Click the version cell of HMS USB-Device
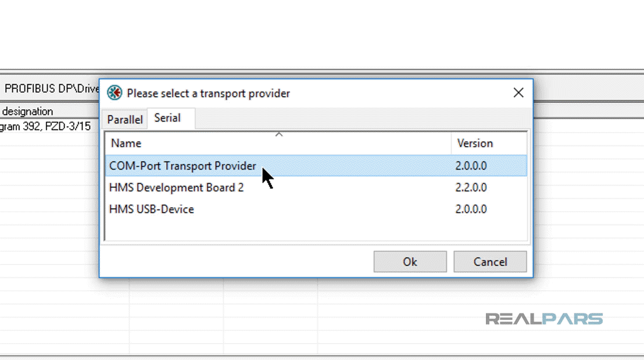 pos(471,209)
